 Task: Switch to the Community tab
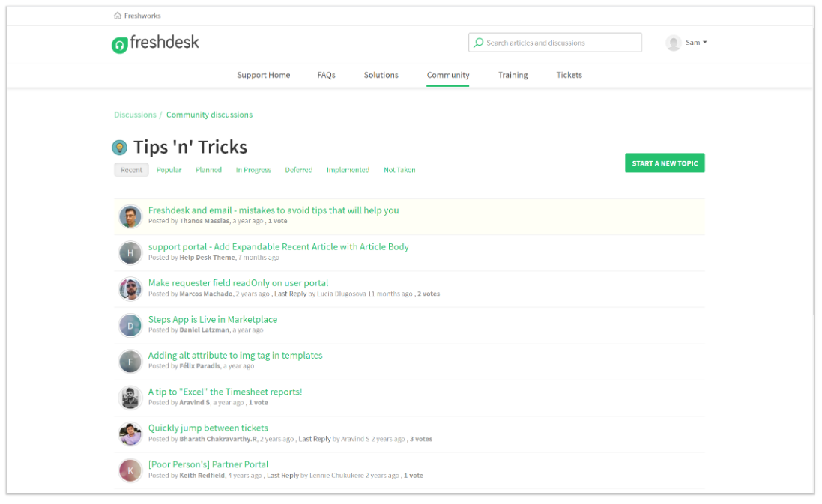pyautogui.click(x=448, y=75)
